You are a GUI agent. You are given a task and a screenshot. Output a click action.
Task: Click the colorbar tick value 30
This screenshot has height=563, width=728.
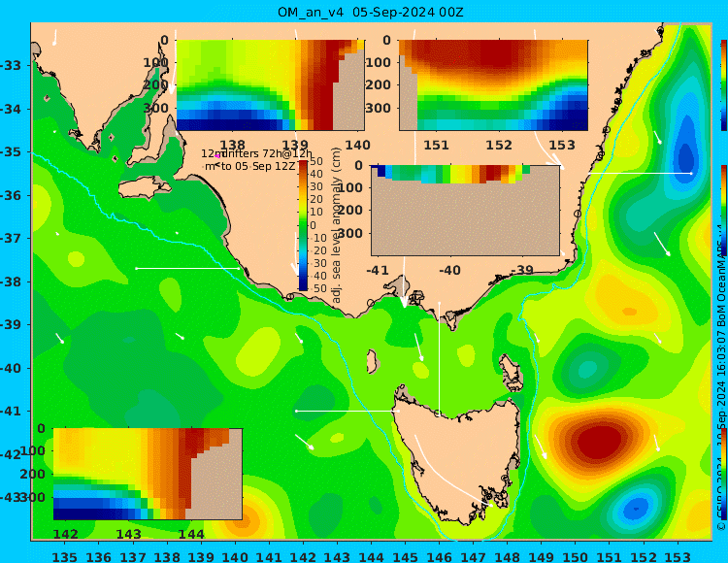click(x=316, y=186)
